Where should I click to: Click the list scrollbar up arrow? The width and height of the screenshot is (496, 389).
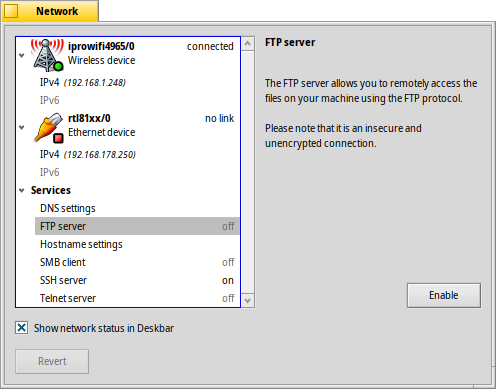[248, 44]
